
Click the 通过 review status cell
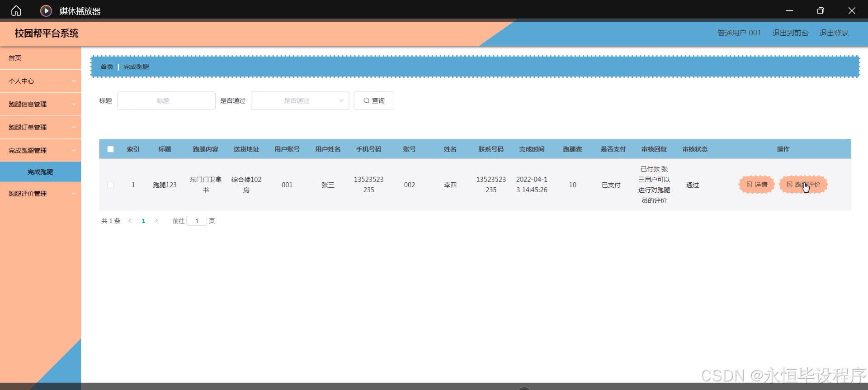(x=693, y=185)
